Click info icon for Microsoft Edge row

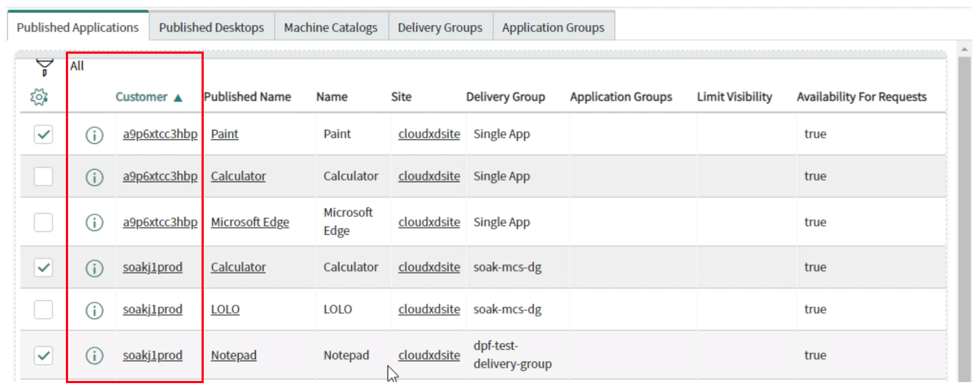point(94,223)
